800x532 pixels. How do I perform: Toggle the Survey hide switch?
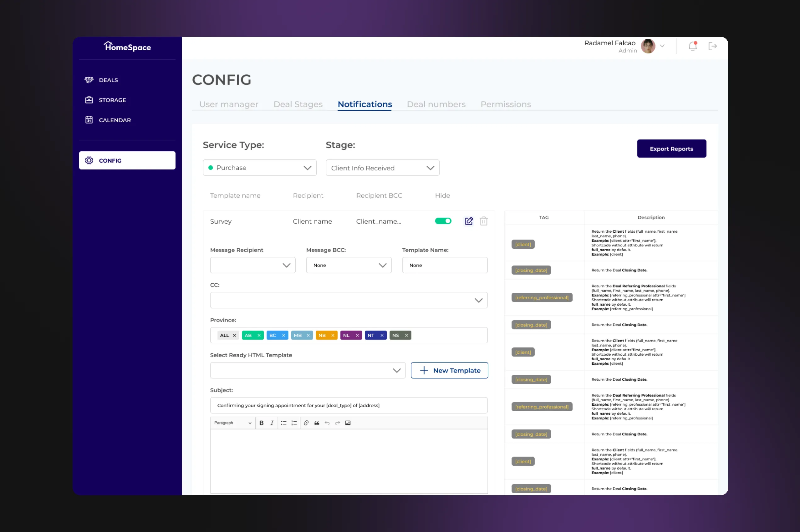click(443, 221)
